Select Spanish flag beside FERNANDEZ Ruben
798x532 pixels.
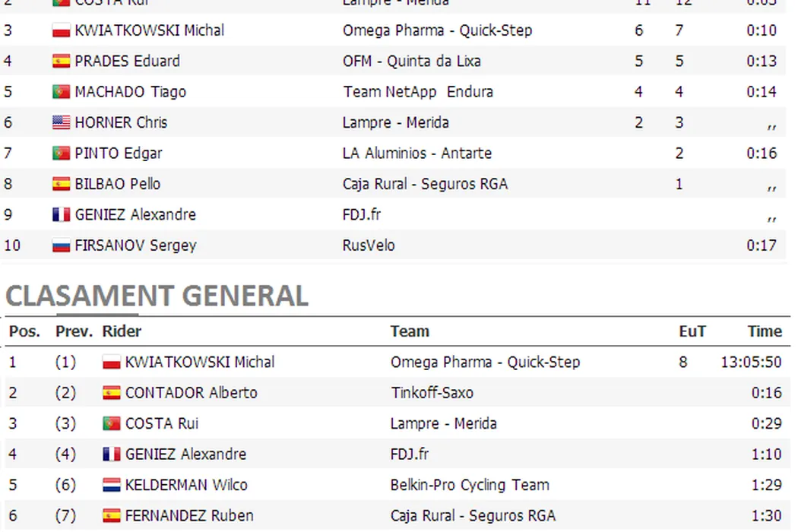[111, 515]
